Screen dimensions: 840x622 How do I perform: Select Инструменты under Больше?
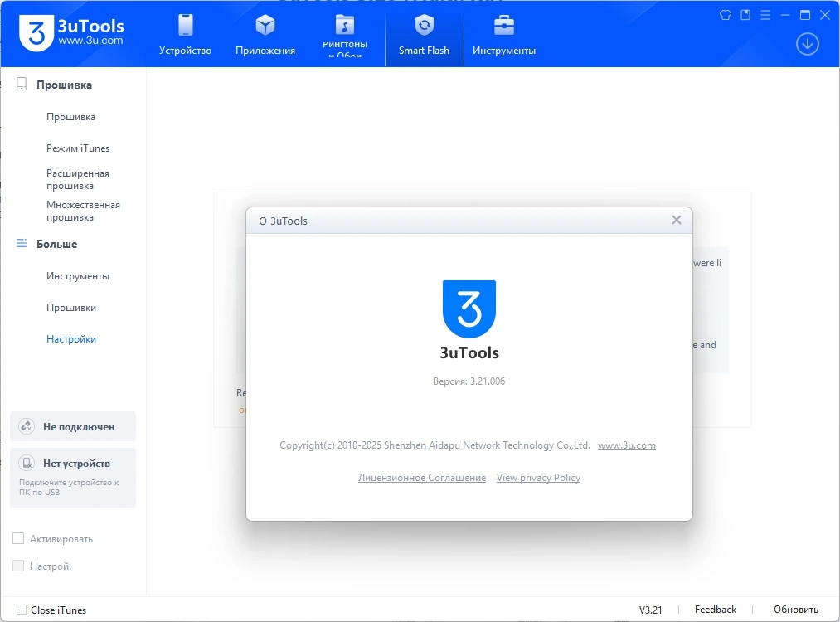[x=78, y=276]
